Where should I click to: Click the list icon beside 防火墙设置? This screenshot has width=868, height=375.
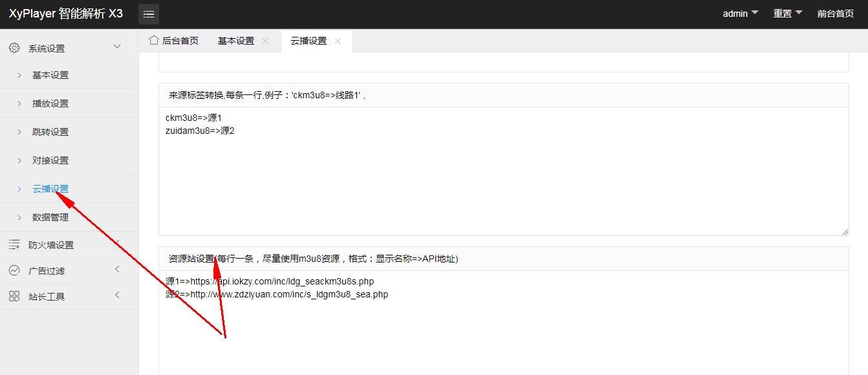[14, 244]
